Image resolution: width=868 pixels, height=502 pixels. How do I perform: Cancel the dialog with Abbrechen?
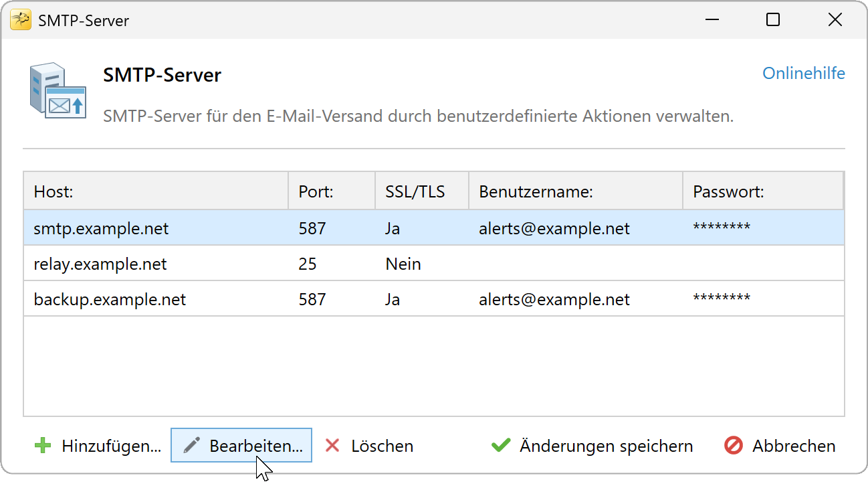[x=780, y=446]
